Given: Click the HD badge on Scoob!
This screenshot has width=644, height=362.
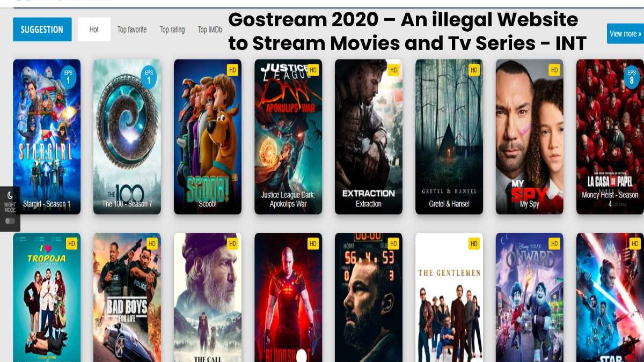Looking at the screenshot, I should click(232, 70).
